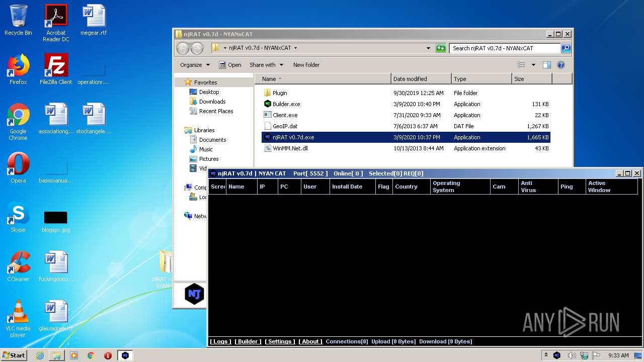
Task: Open the Settings link in njRAT
Action: coord(280,341)
